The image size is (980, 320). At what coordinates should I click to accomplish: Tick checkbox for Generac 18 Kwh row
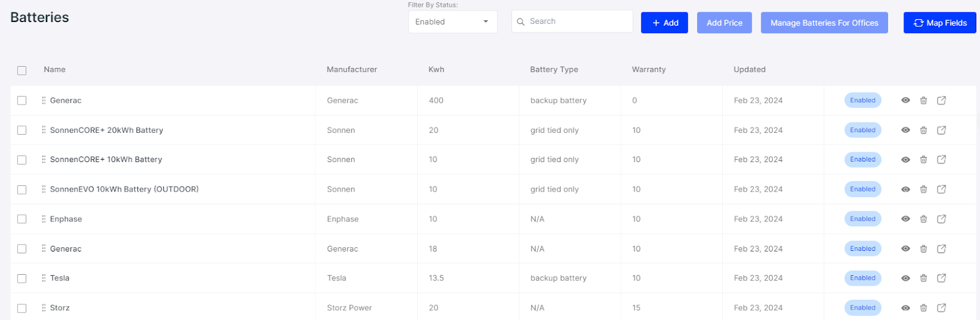(22, 249)
